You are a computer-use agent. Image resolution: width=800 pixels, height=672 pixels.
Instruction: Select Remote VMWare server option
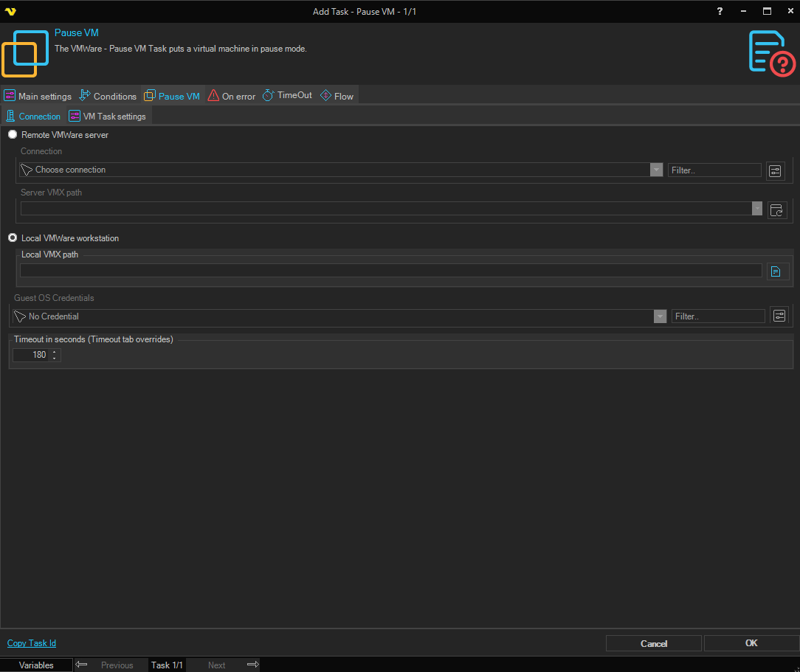click(13, 135)
